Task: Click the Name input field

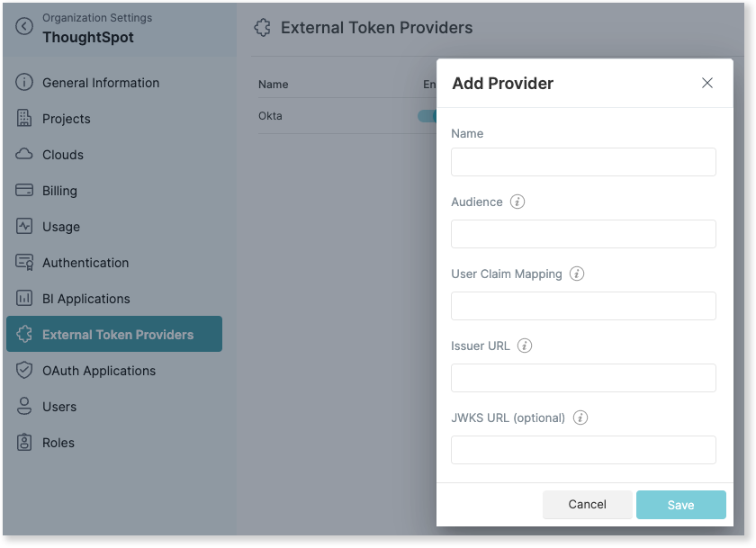Action: click(583, 162)
